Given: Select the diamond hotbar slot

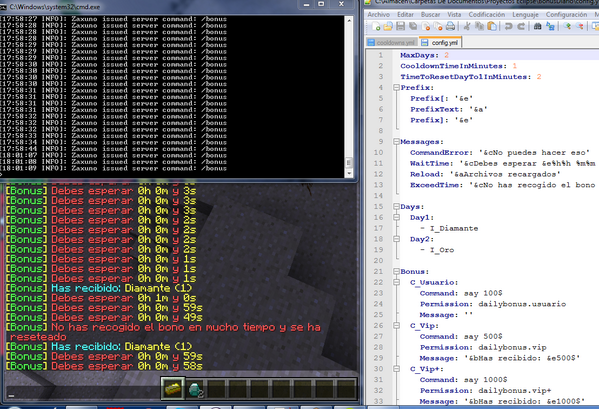Looking at the screenshot, I should point(196,389).
